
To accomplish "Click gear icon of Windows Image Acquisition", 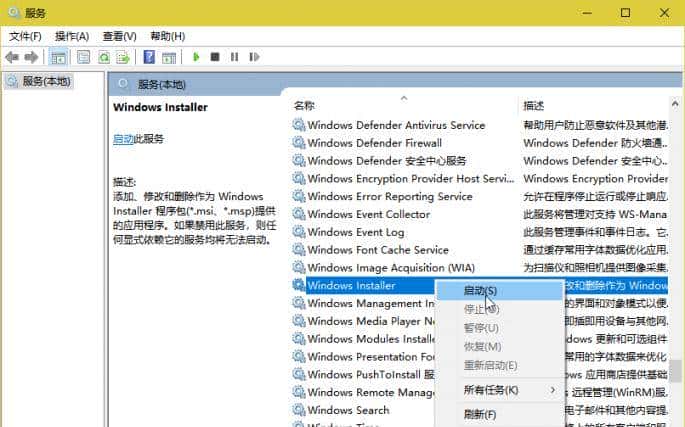I will (x=299, y=267).
